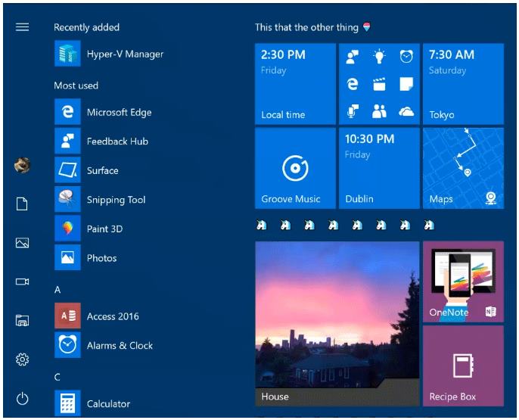Open the Tokyo clock tile
519x420 pixels.
[x=463, y=84]
